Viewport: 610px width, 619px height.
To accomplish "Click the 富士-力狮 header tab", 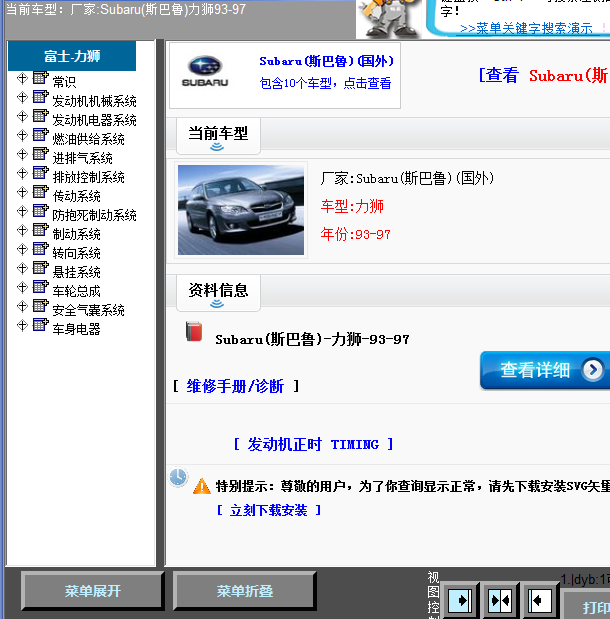I will (x=72, y=56).
